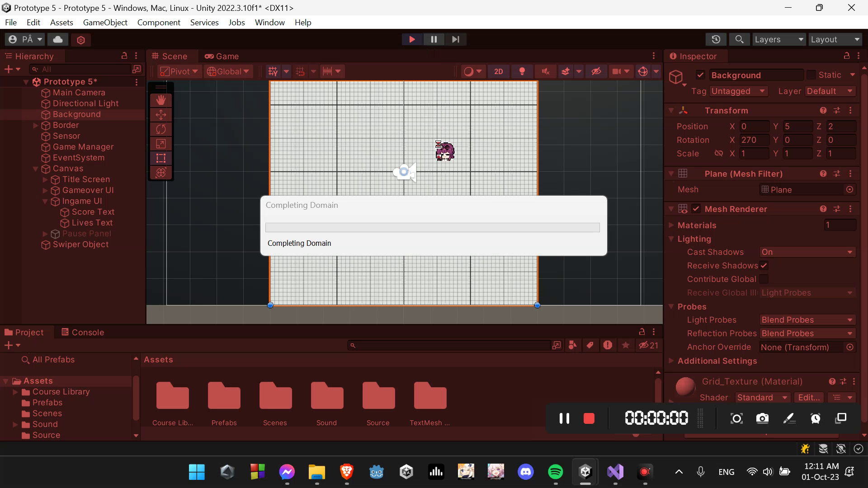868x488 pixels.
Task: Click the Step frame button
Action: click(x=455, y=39)
